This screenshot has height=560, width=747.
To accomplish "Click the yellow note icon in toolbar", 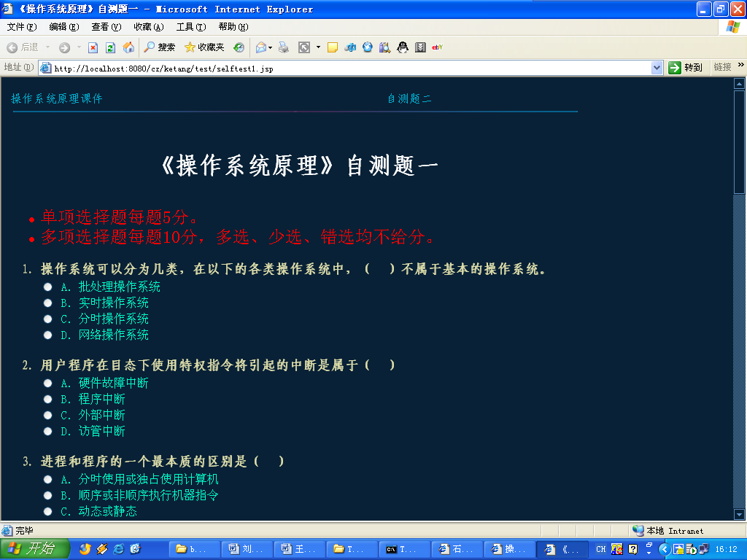I will pyautogui.click(x=333, y=47).
